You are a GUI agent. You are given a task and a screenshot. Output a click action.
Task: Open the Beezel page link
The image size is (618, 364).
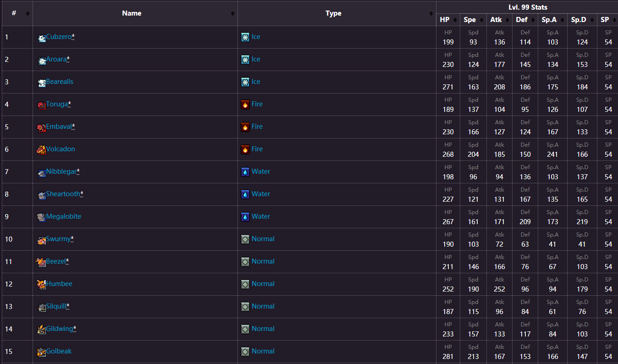[56, 261]
